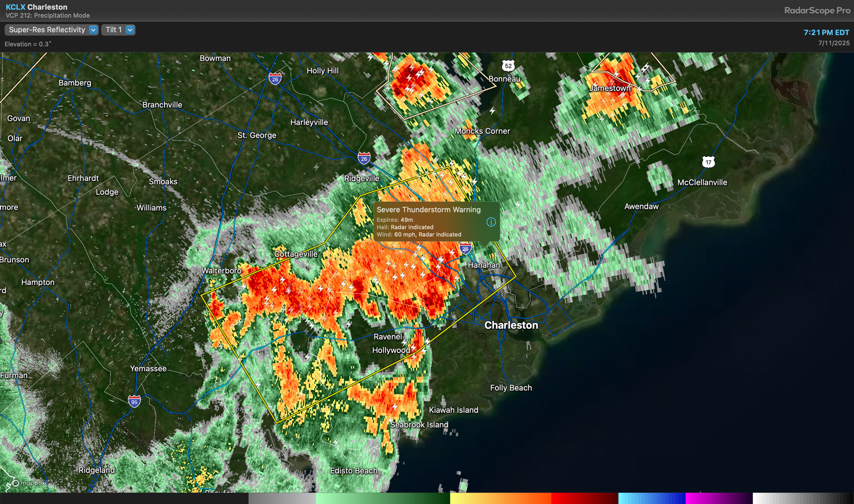Click the Hail: Radar Indicated line

(x=405, y=227)
